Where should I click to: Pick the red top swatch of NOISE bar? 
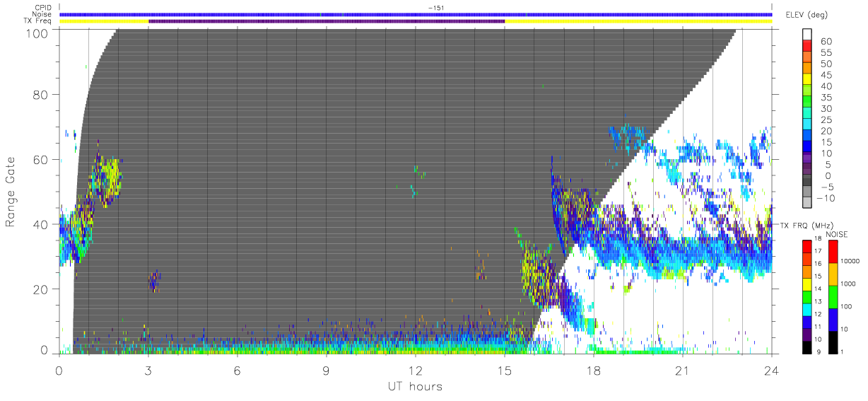click(x=833, y=252)
